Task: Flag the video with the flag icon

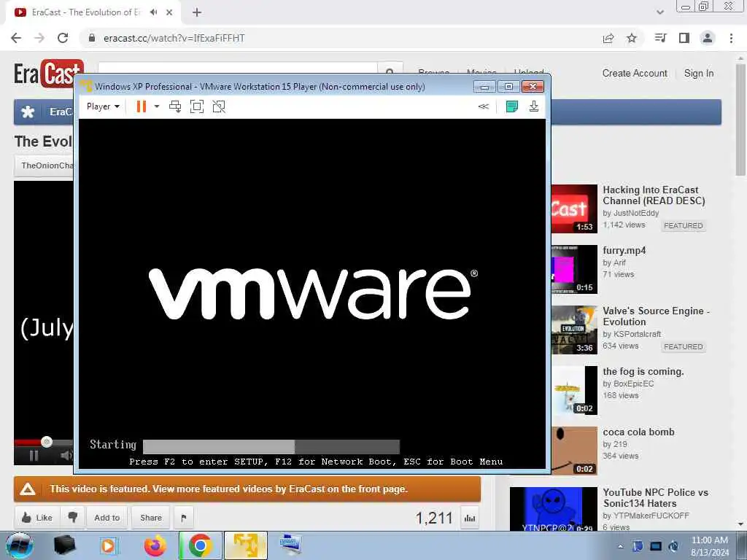Action: click(184, 518)
